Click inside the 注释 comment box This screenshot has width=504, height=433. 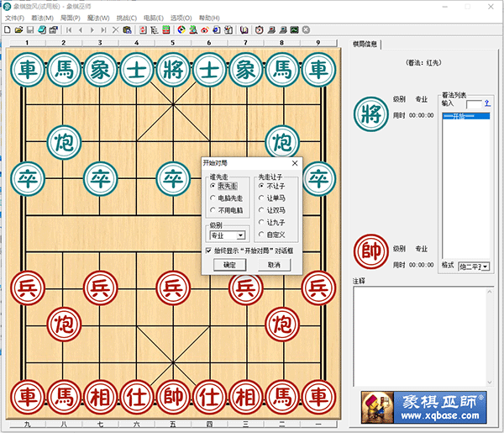pos(421,336)
